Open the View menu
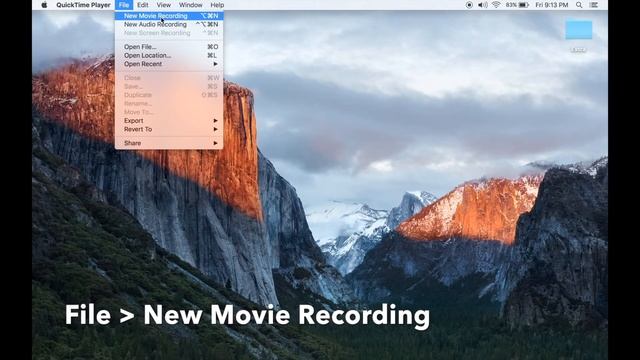Image resolution: width=640 pixels, height=360 pixels. (x=164, y=5)
